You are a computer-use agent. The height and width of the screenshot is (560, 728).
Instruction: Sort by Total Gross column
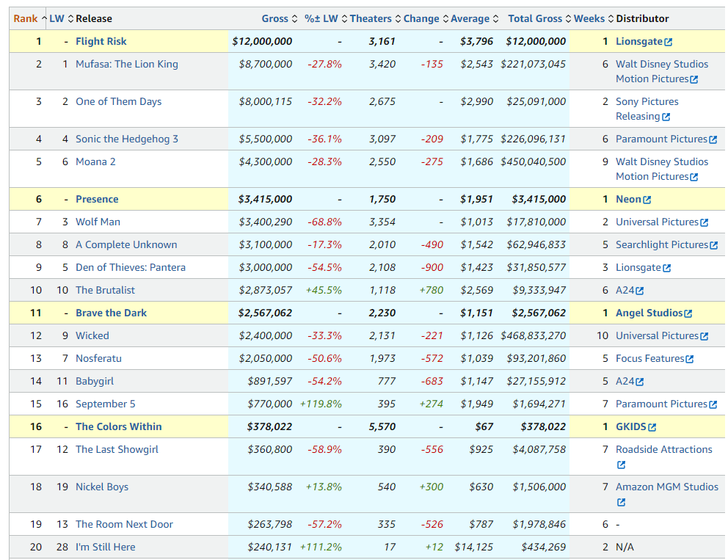(535, 18)
